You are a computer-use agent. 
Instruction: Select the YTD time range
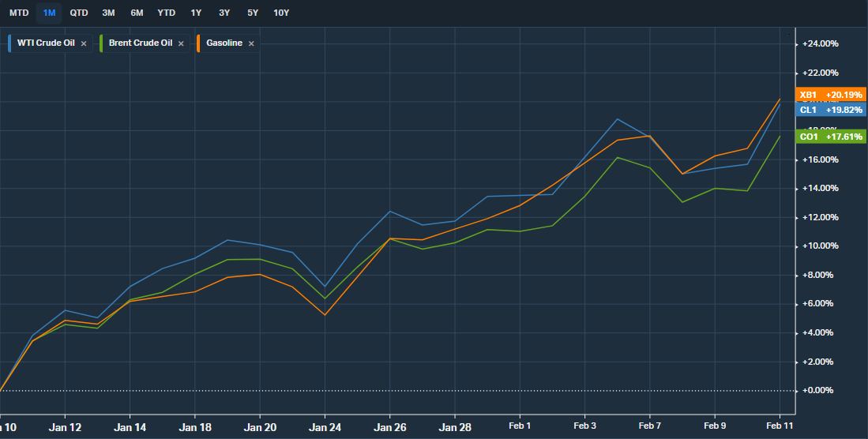click(x=167, y=13)
